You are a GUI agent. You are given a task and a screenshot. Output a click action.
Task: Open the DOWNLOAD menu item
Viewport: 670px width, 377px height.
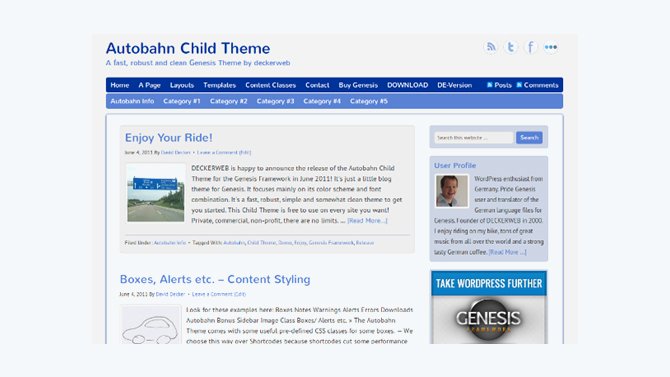[x=408, y=85]
